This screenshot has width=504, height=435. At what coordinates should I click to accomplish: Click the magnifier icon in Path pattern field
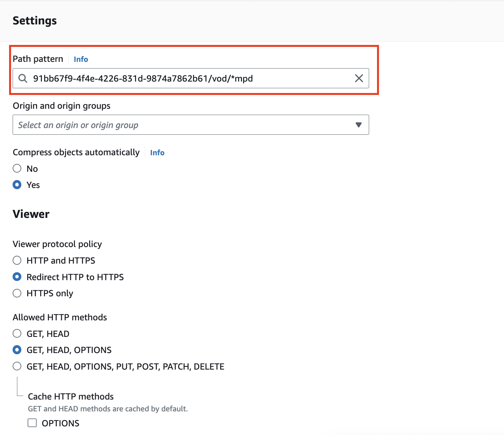pyautogui.click(x=23, y=78)
